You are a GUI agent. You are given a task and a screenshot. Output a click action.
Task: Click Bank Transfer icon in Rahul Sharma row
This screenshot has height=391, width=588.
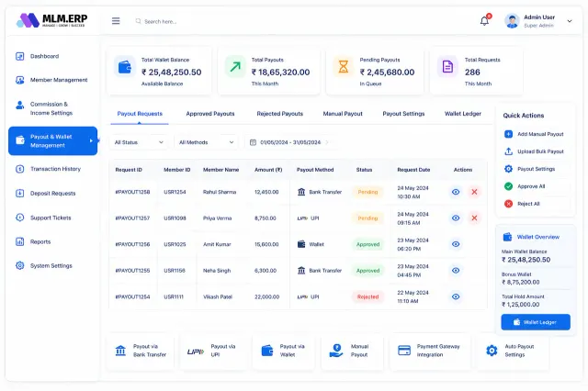(x=301, y=192)
